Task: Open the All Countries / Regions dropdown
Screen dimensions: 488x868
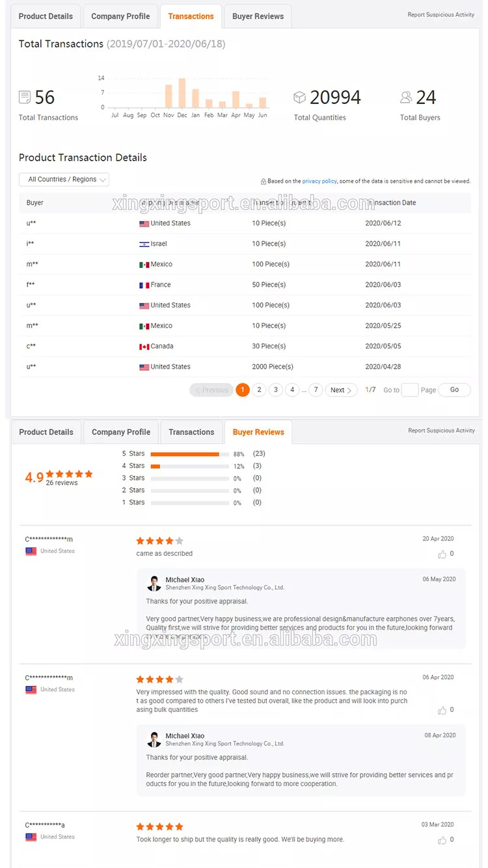Action: (x=64, y=179)
